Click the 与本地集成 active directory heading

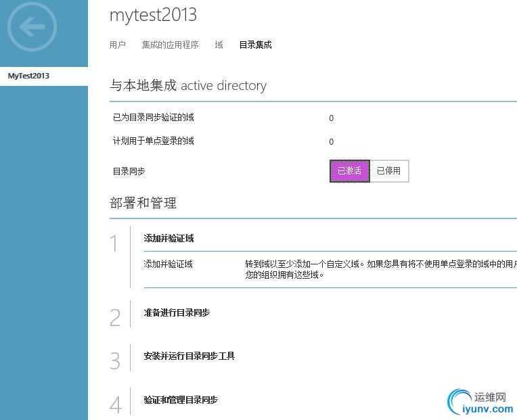click(x=188, y=86)
